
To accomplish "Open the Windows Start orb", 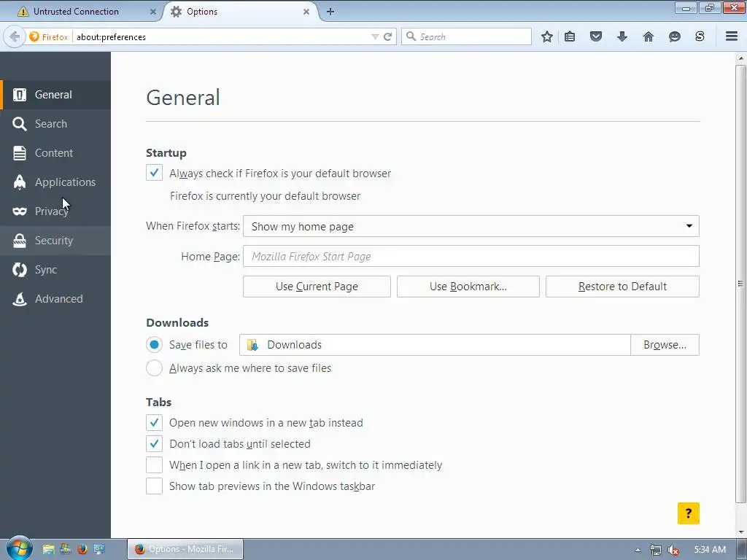I will [x=19, y=548].
